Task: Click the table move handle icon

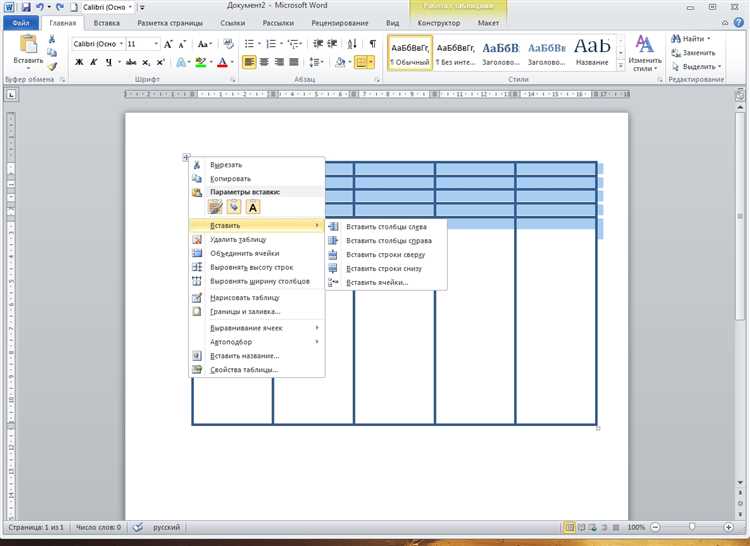Action: pyautogui.click(x=186, y=157)
